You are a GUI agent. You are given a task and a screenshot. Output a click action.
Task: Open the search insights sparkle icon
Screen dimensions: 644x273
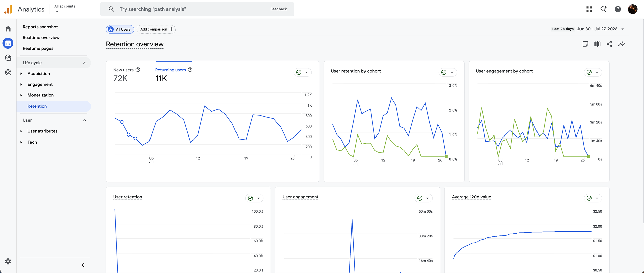(x=604, y=9)
